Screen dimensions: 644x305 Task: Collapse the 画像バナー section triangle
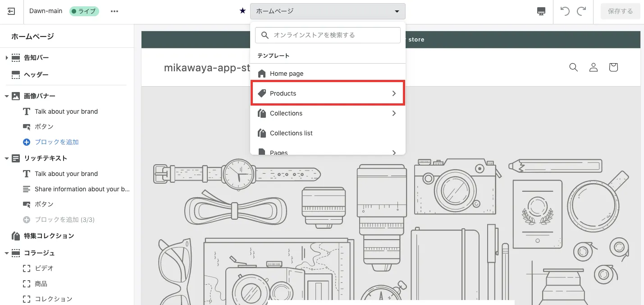click(7, 96)
